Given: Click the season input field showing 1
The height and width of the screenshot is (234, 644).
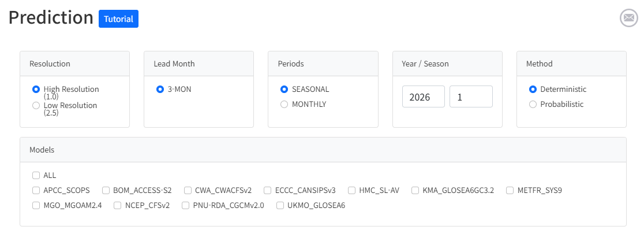Looking at the screenshot, I should pyautogui.click(x=471, y=96).
